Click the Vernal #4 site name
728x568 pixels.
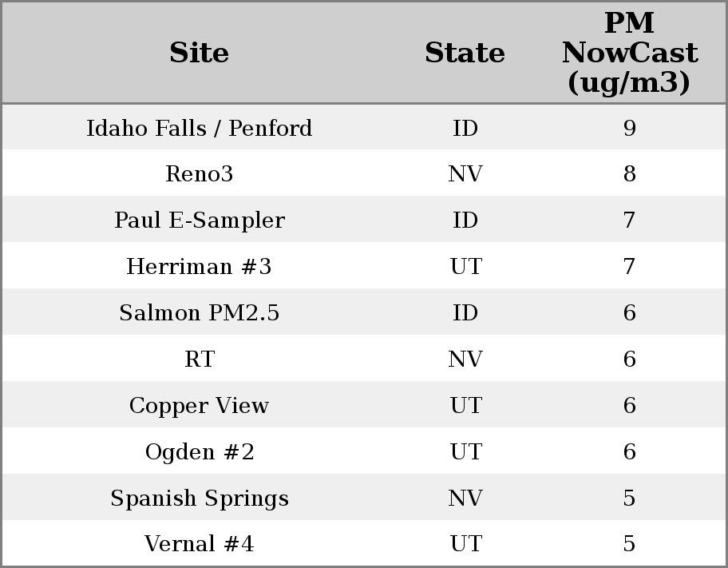tap(200, 544)
